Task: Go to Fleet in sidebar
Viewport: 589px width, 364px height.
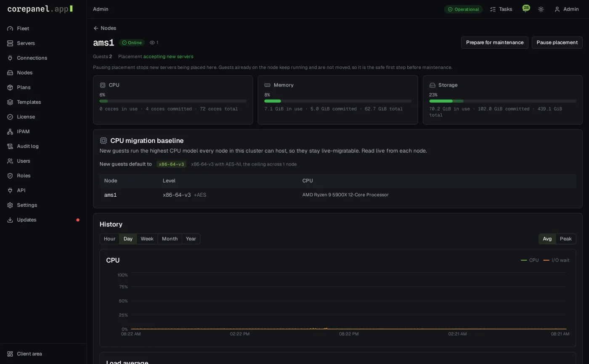Action: click(43, 29)
